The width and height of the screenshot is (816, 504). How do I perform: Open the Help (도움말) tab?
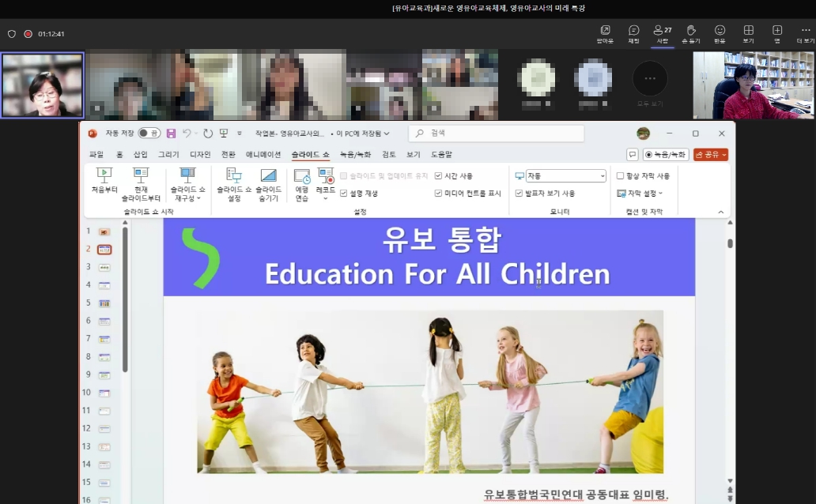click(x=441, y=155)
